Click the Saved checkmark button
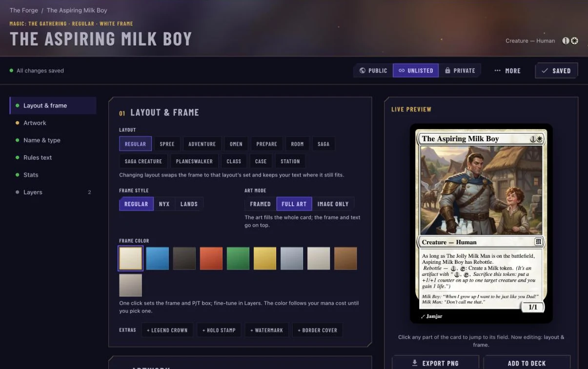Image resolution: width=588 pixels, height=369 pixels. pyautogui.click(x=556, y=71)
